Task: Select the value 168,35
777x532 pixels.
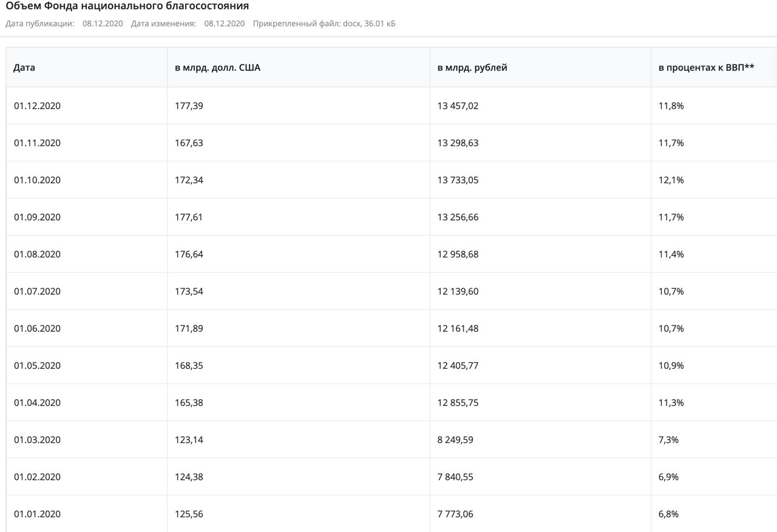Action: (x=189, y=365)
